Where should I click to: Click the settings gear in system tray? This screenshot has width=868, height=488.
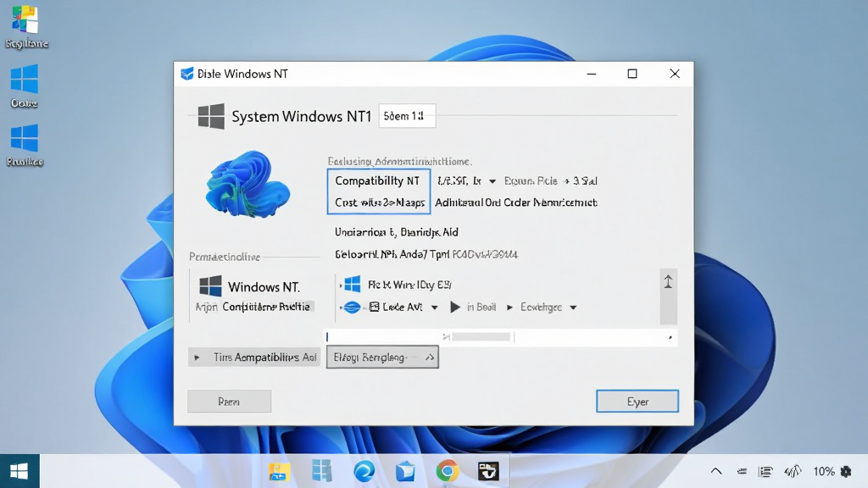click(x=846, y=471)
